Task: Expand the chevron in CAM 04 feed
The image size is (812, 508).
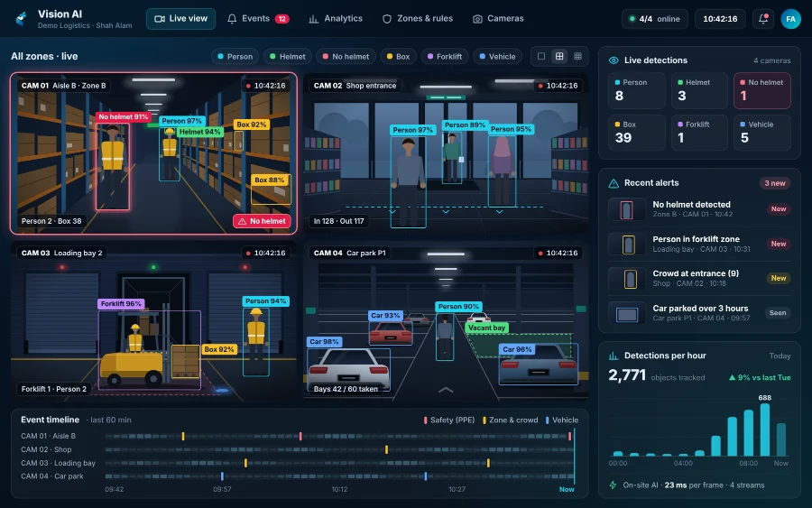Action: pos(446,390)
